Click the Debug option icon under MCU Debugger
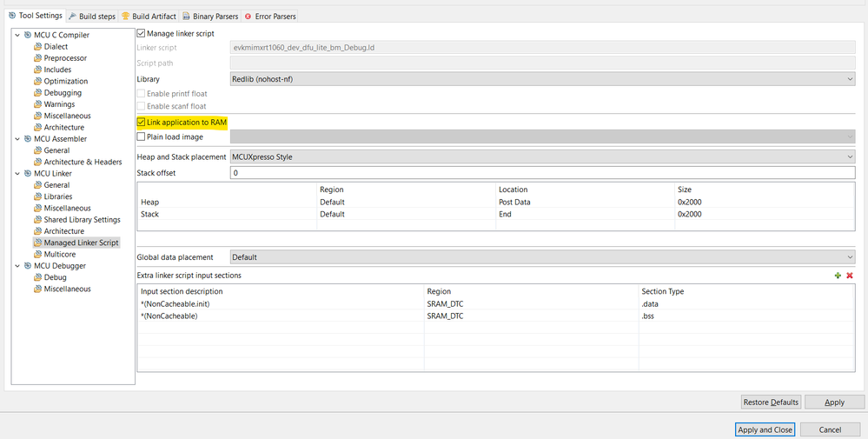The width and height of the screenshot is (868, 439). (x=37, y=277)
